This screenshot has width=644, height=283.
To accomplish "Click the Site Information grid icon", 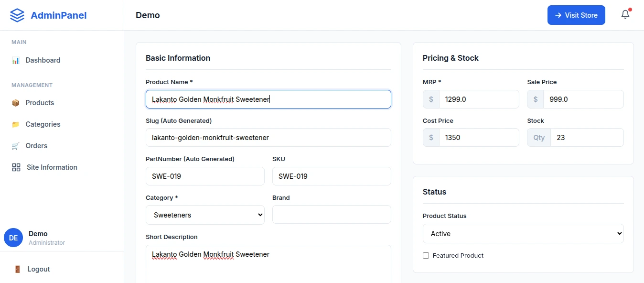I will 16,167.
